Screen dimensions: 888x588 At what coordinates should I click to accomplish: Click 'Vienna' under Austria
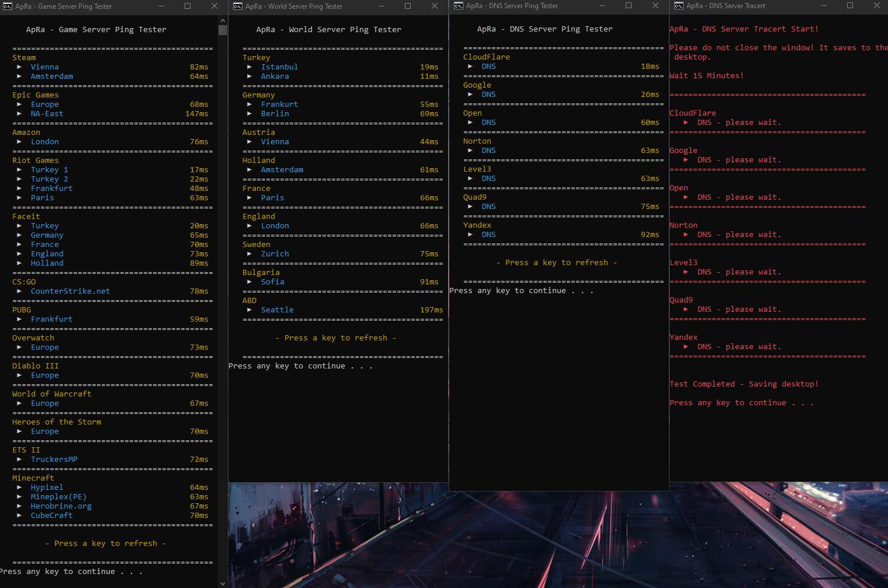click(x=275, y=142)
